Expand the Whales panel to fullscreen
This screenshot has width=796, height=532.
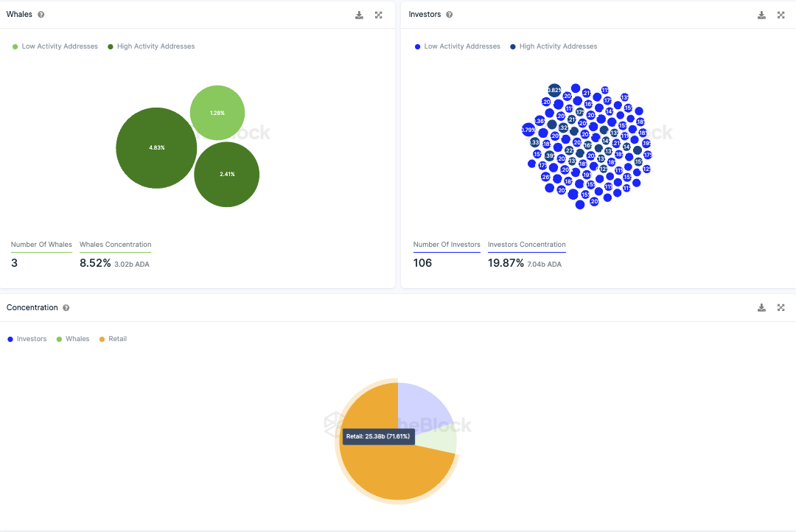(379, 15)
